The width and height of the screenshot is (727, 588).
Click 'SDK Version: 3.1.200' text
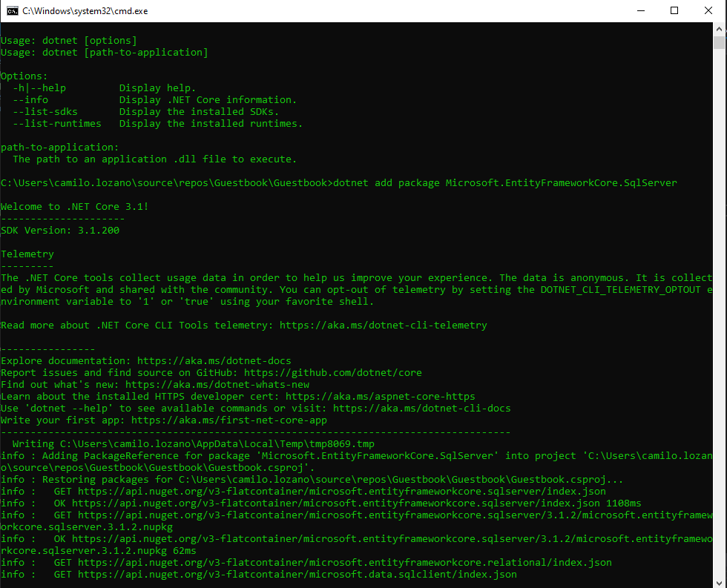click(x=60, y=231)
